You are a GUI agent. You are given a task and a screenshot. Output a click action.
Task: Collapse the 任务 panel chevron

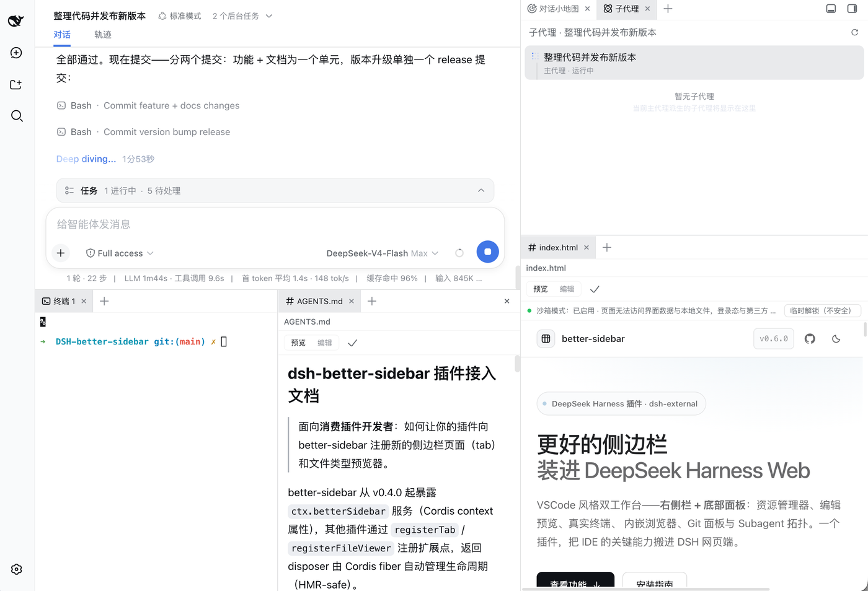point(481,190)
